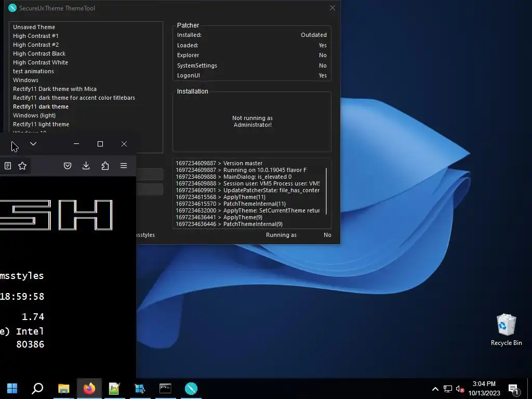Screen dimensions: 532x399
Task: Open the Firefox extensions puzzle icon
Action: [105, 166]
